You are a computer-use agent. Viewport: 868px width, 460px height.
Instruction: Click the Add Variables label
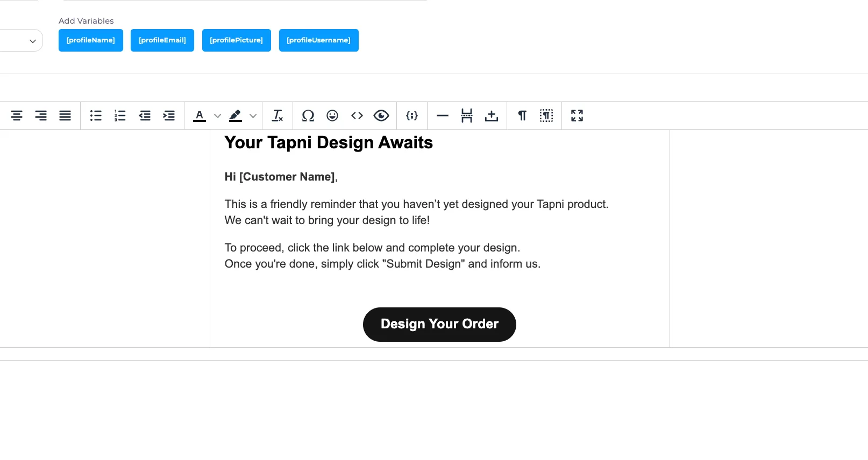[x=86, y=21]
